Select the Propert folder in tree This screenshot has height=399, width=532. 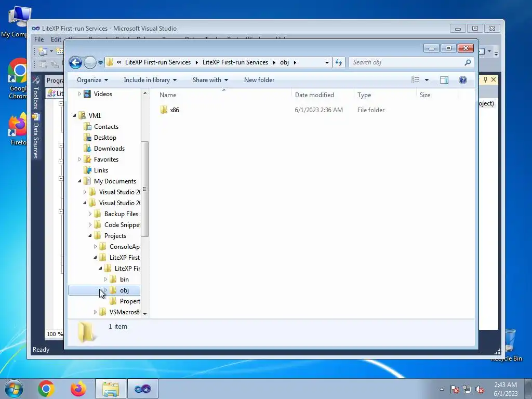(130, 301)
